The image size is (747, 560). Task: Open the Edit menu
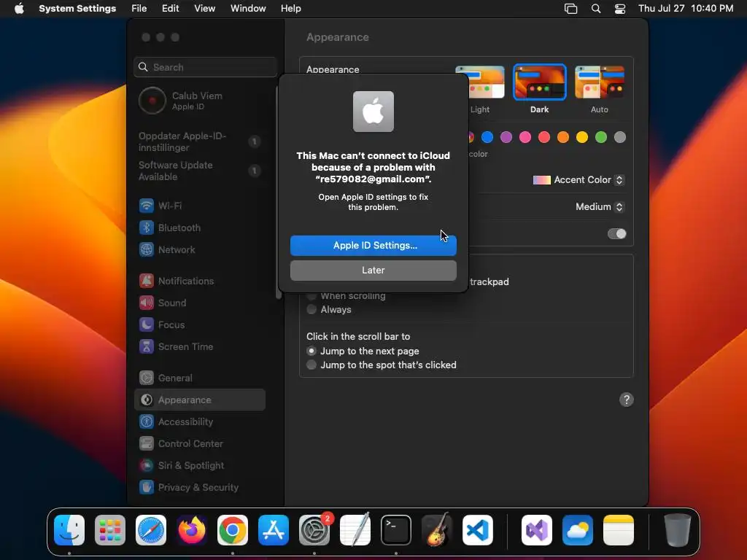pos(170,9)
